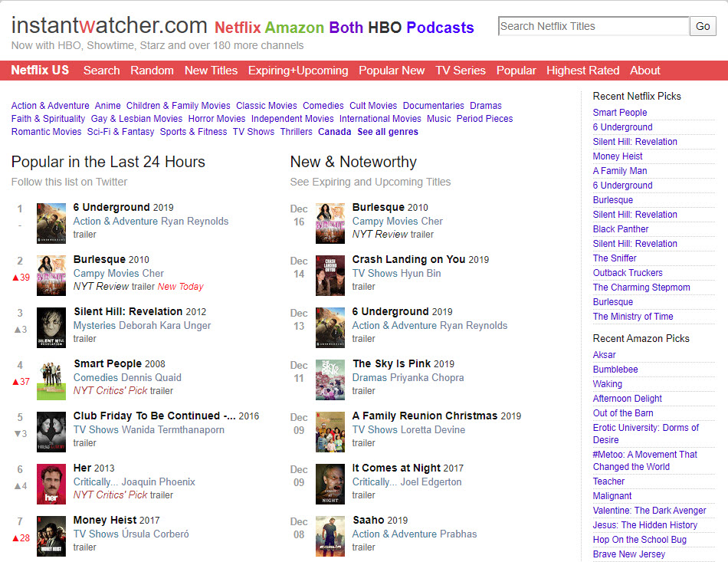Open the 6 Underground poster dated Dec 13

point(330,327)
